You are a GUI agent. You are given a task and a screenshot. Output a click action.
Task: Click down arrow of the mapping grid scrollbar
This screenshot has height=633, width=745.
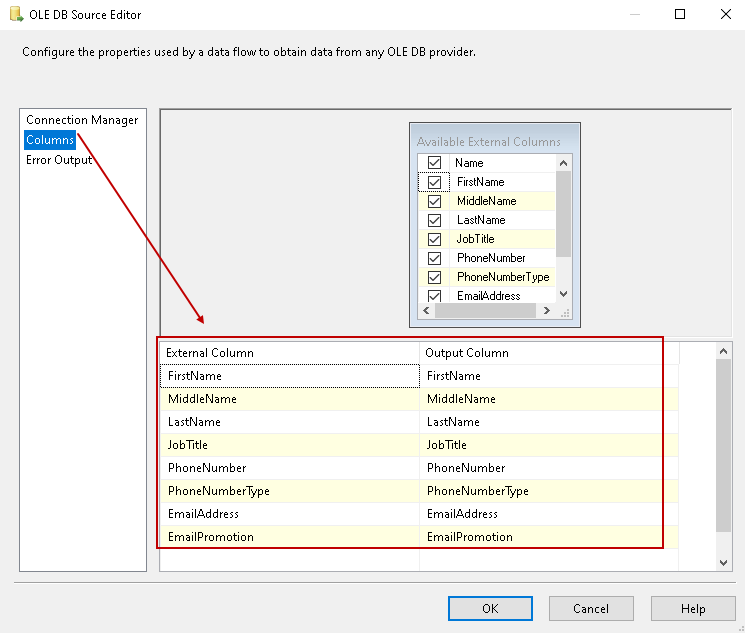point(724,563)
